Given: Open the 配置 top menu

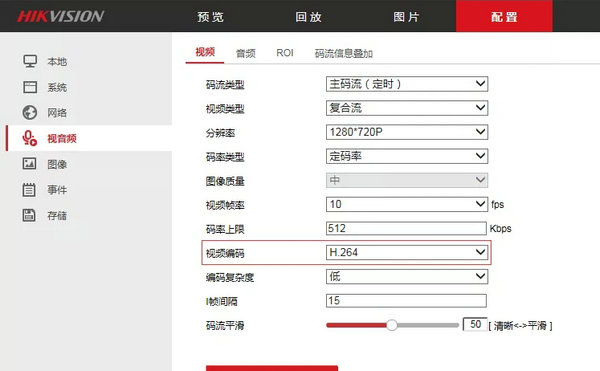Looking at the screenshot, I should tap(504, 17).
